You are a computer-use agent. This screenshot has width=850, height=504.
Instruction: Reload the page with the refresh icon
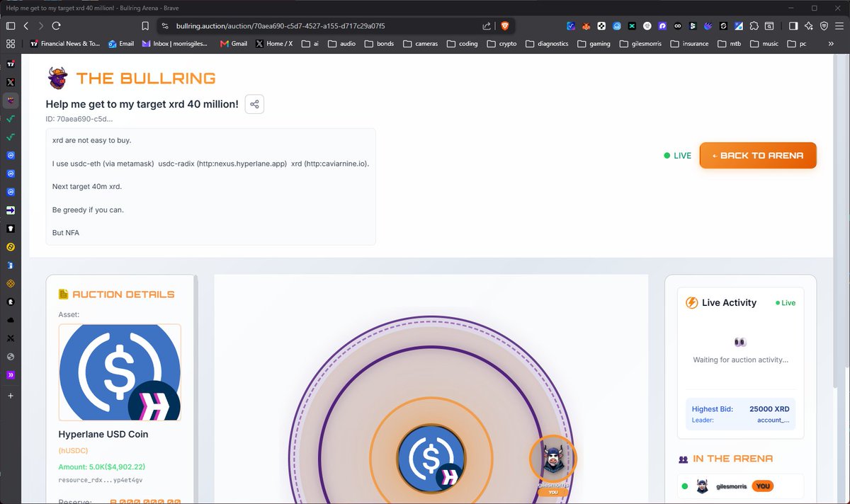[x=57, y=25]
